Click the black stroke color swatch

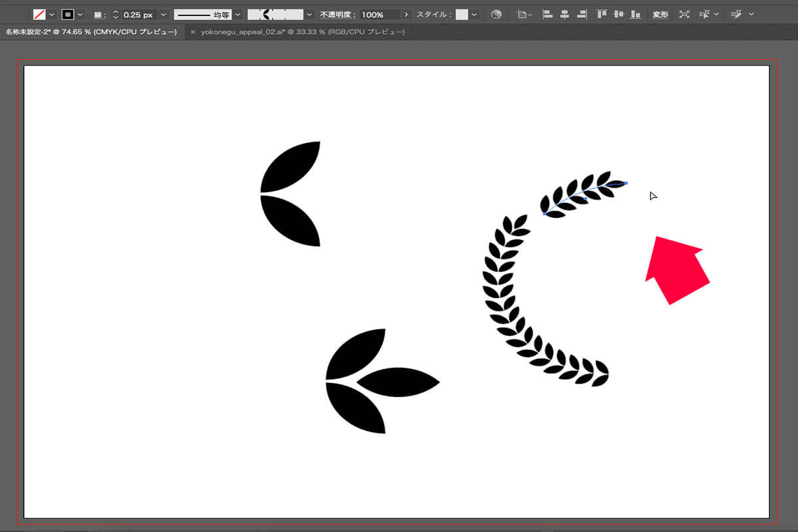(68, 14)
